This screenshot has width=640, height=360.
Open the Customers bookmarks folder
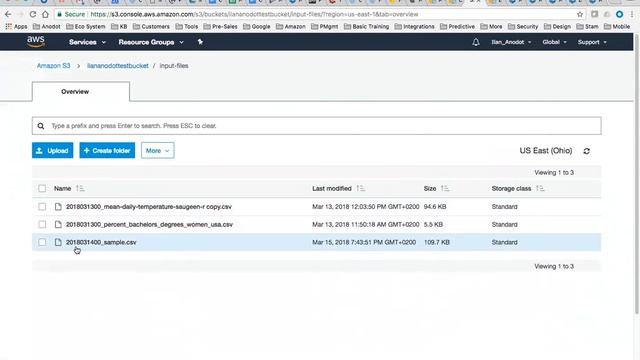coord(151,27)
